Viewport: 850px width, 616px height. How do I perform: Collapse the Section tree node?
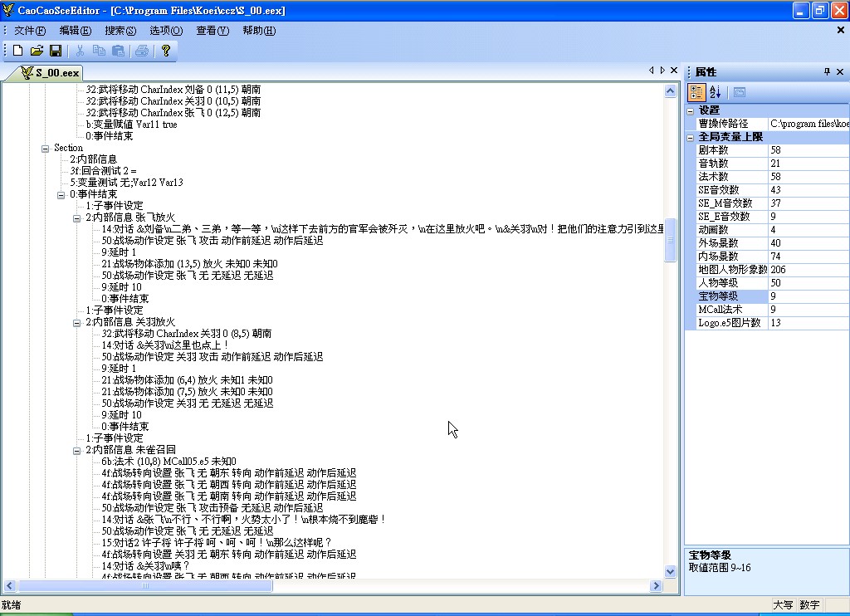point(46,148)
